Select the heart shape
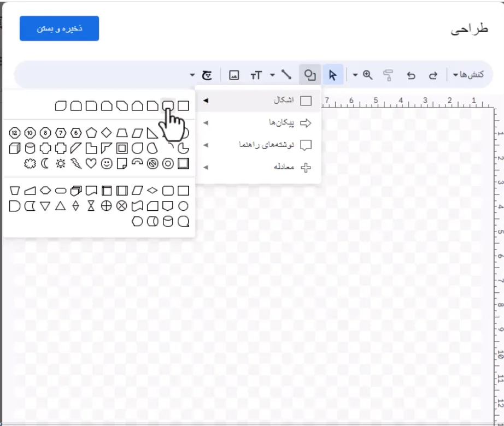The height and width of the screenshot is (426, 504). tap(91, 163)
